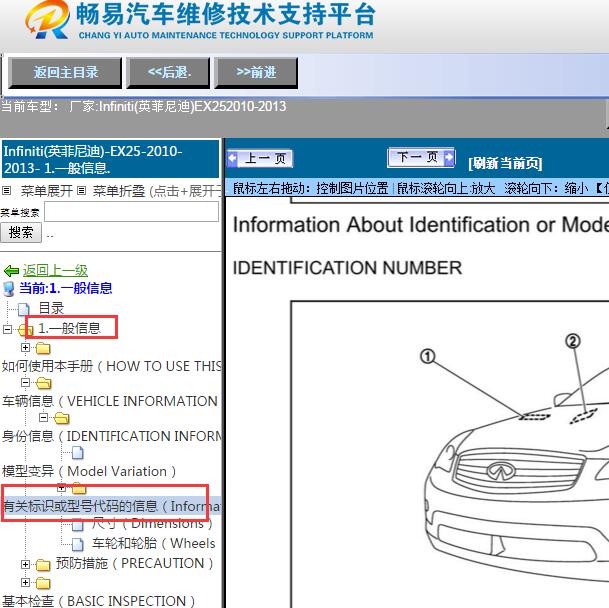This screenshot has width=609, height=608.
Task: Click the computer icon beside 当前:1.一般信息
Action: pos(9,289)
